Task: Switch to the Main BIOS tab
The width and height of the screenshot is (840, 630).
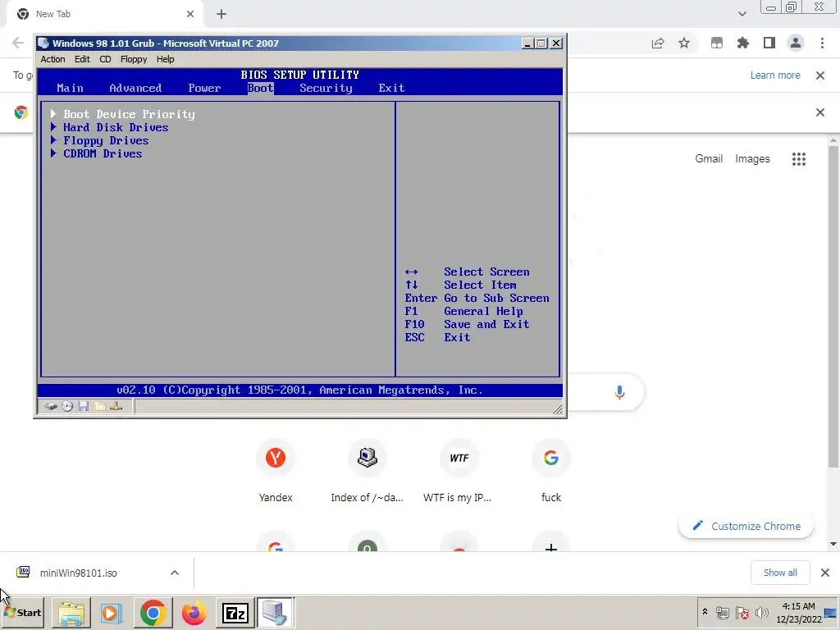Action: (x=71, y=88)
